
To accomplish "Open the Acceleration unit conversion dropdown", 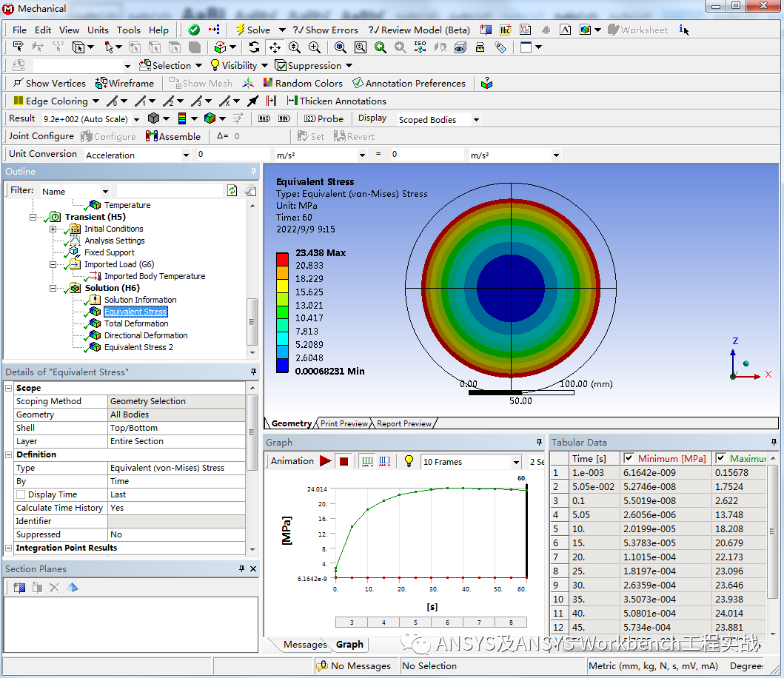I will pos(186,155).
